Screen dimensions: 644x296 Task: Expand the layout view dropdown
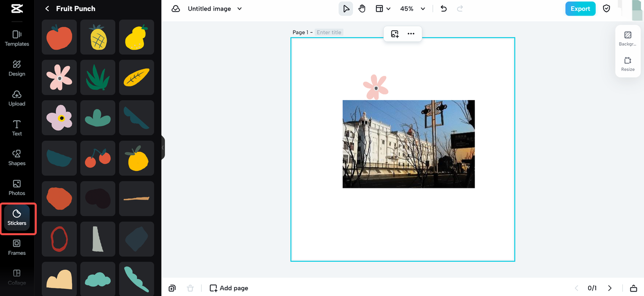[x=383, y=9]
